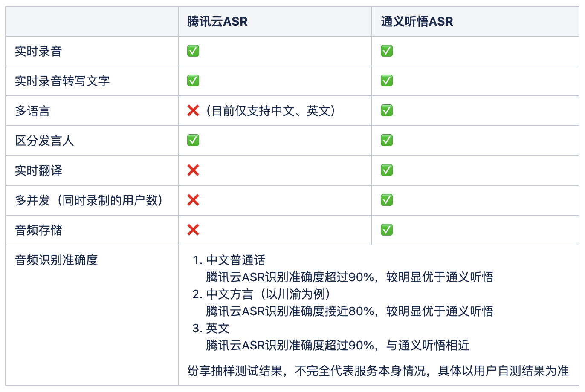Click Tencent's red cross for 实时翻译
The image size is (585, 392).
tap(193, 170)
